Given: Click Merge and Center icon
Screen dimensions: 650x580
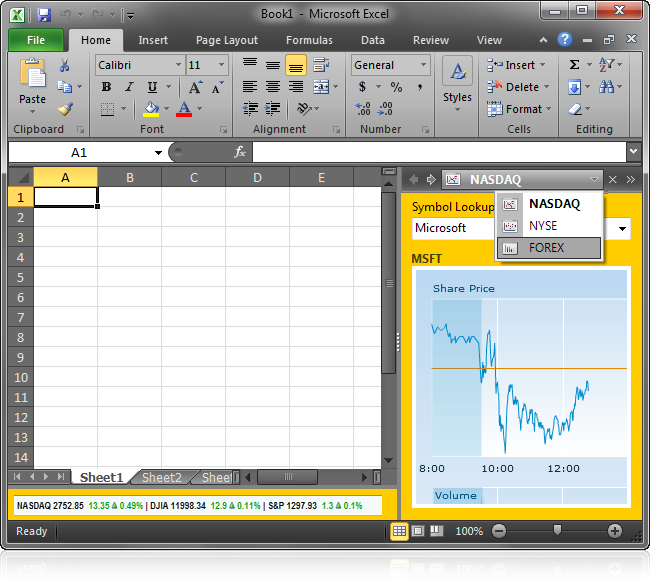Looking at the screenshot, I should (x=321, y=87).
